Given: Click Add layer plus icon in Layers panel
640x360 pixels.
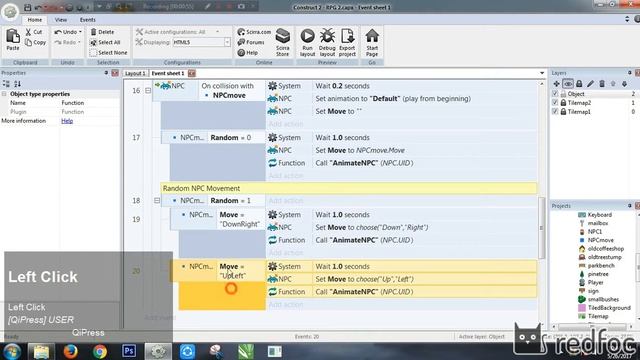Looking at the screenshot, I should pyautogui.click(x=556, y=84).
